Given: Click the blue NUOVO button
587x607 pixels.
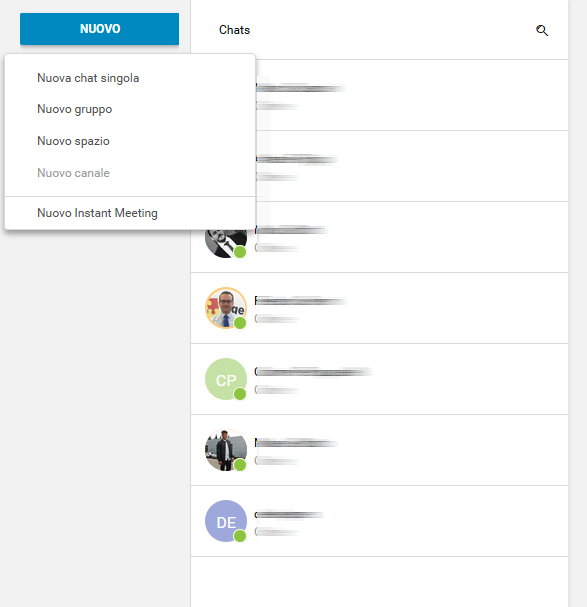Looking at the screenshot, I should coord(100,29).
